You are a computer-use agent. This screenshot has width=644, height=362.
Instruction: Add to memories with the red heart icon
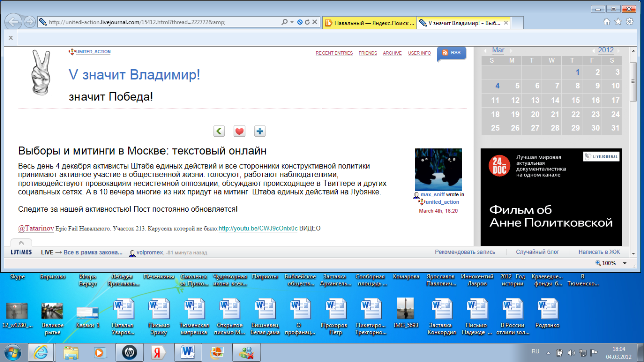(239, 131)
